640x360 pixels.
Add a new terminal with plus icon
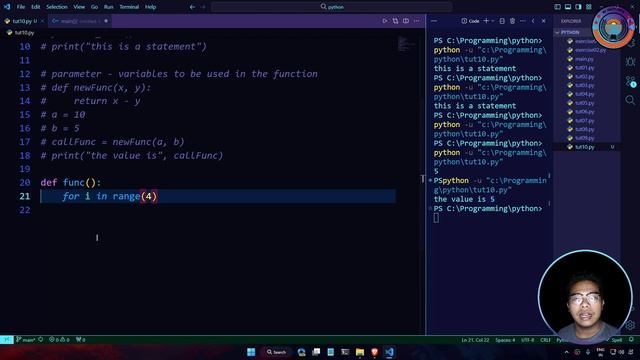point(486,21)
